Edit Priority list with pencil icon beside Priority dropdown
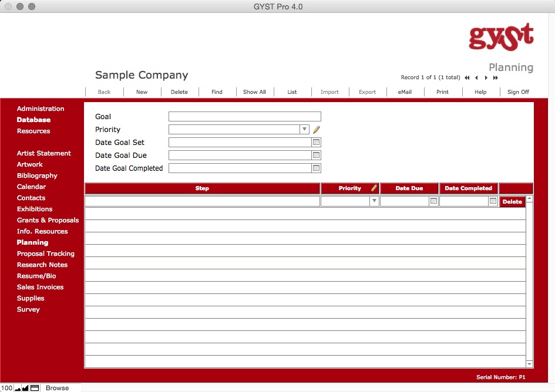 point(317,130)
